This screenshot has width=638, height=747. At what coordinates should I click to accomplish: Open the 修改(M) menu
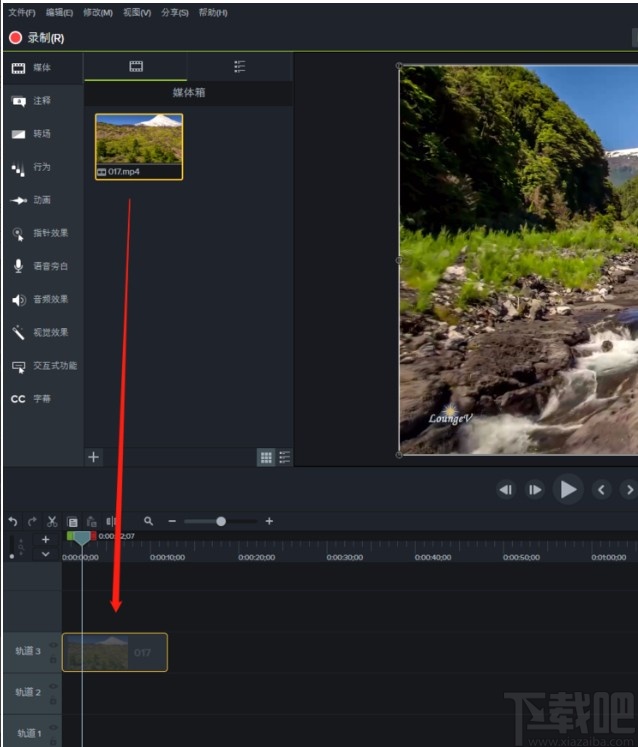click(98, 12)
